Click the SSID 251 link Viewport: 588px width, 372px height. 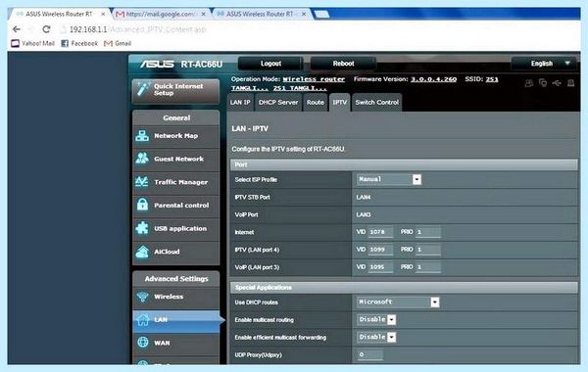(x=492, y=79)
